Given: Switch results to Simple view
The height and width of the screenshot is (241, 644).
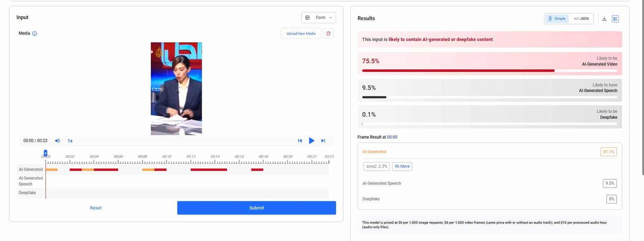Looking at the screenshot, I should pos(557,19).
